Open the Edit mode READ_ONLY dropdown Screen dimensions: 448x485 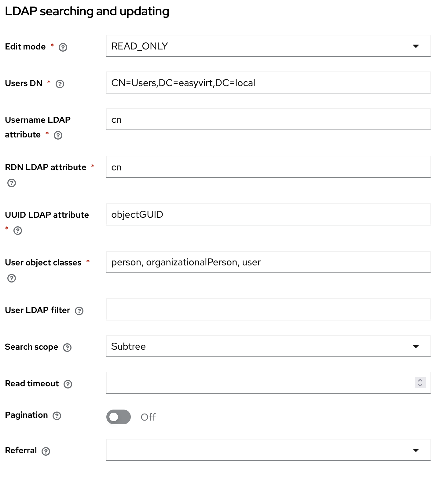click(x=268, y=46)
